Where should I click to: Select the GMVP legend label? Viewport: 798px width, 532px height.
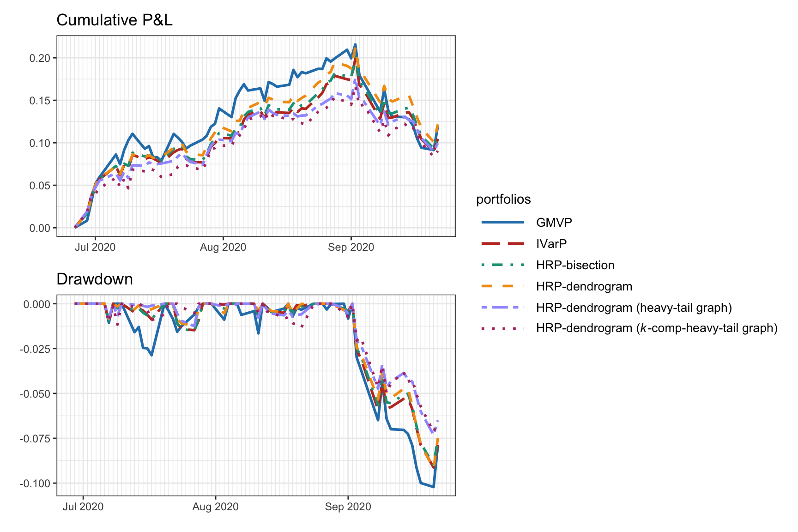click(554, 223)
